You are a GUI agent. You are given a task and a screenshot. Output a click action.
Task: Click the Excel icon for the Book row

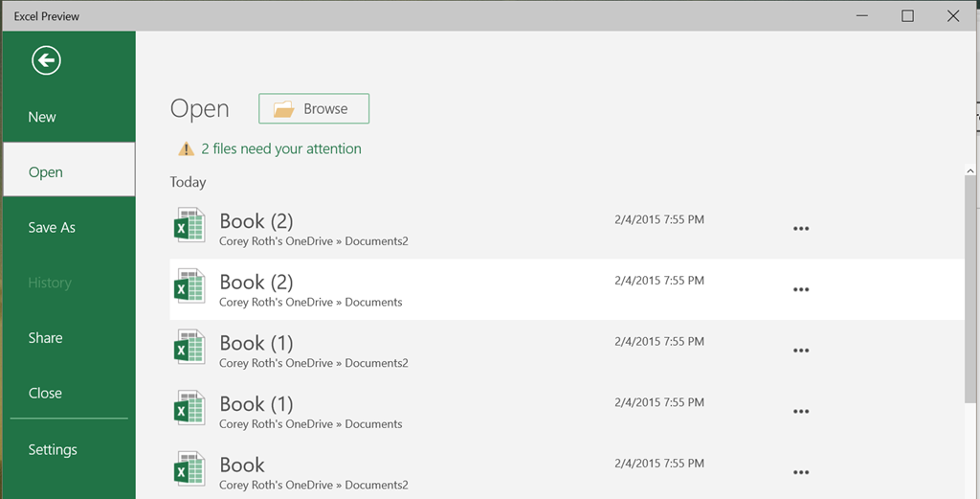click(189, 469)
